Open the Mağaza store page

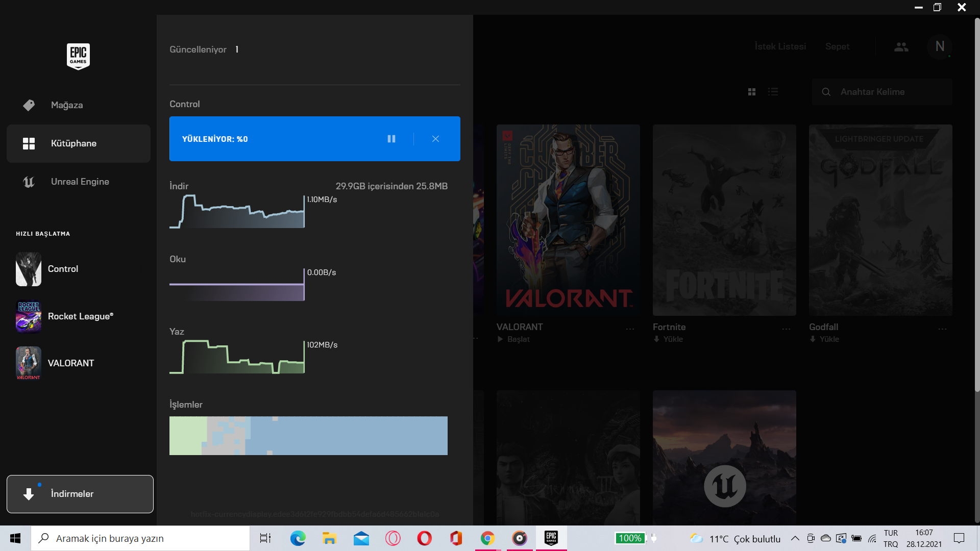67,105
